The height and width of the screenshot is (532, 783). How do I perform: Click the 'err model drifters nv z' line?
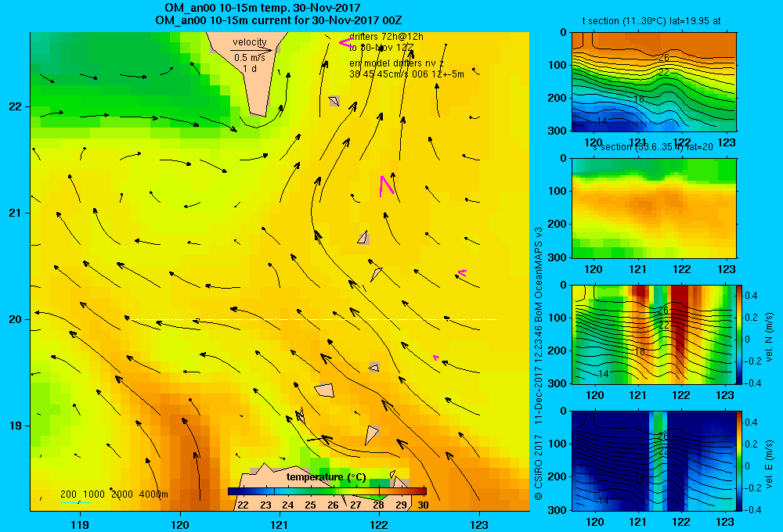[396, 63]
